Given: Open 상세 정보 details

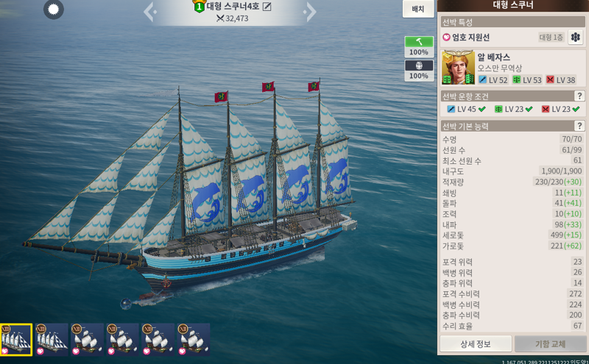Looking at the screenshot, I should pos(476,343).
